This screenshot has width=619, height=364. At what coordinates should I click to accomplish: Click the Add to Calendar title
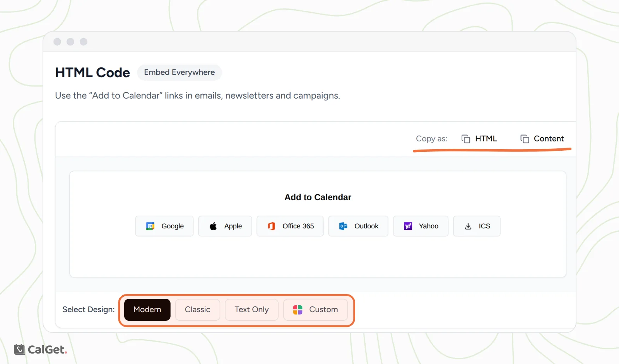point(318,197)
